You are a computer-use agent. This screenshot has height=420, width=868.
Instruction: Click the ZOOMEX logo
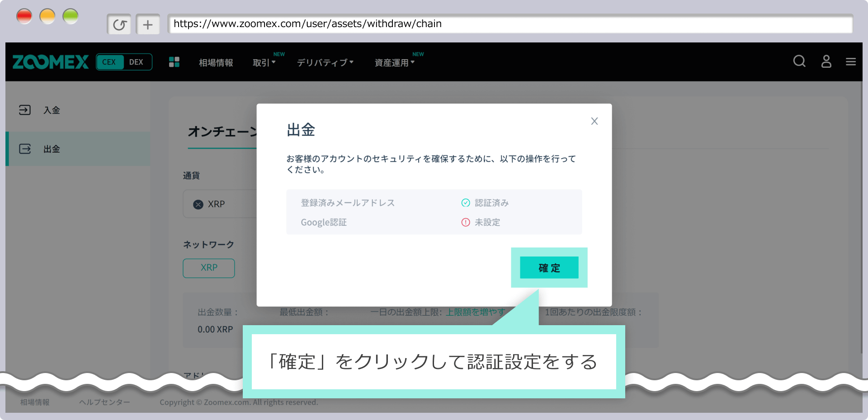click(51, 62)
